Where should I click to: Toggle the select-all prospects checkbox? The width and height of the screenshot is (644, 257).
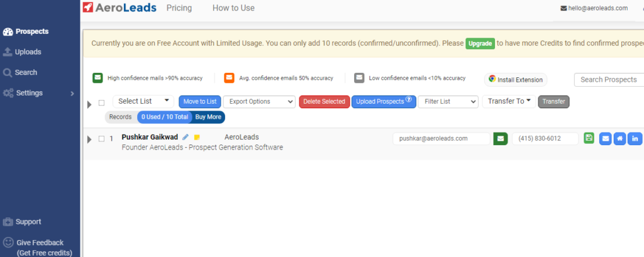click(101, 102)
